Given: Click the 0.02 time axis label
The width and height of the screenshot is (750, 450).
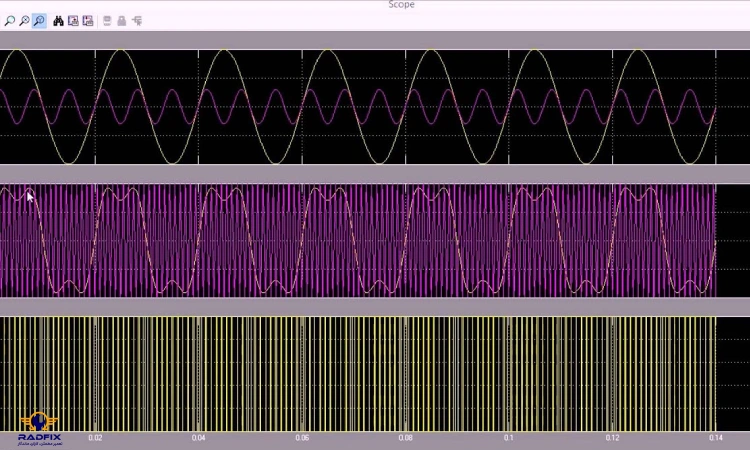Looking at the screenshot, I should (x=96, y=437).
